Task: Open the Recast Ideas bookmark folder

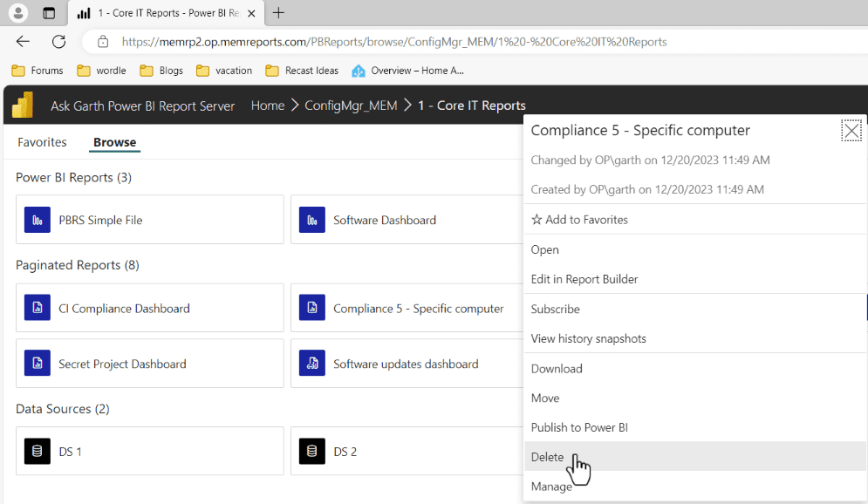Action: point(302,71)
